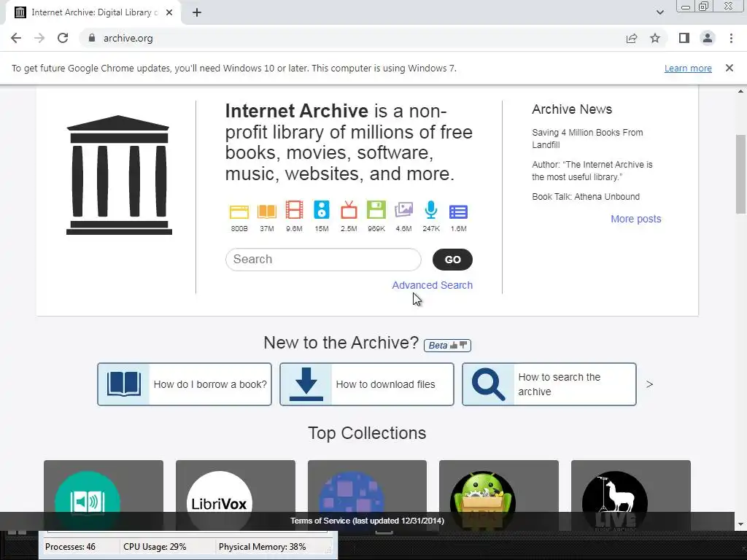Screen dimensions: 747x560
Task: Click the Internet Archive building logo
Action: [119, 175]
